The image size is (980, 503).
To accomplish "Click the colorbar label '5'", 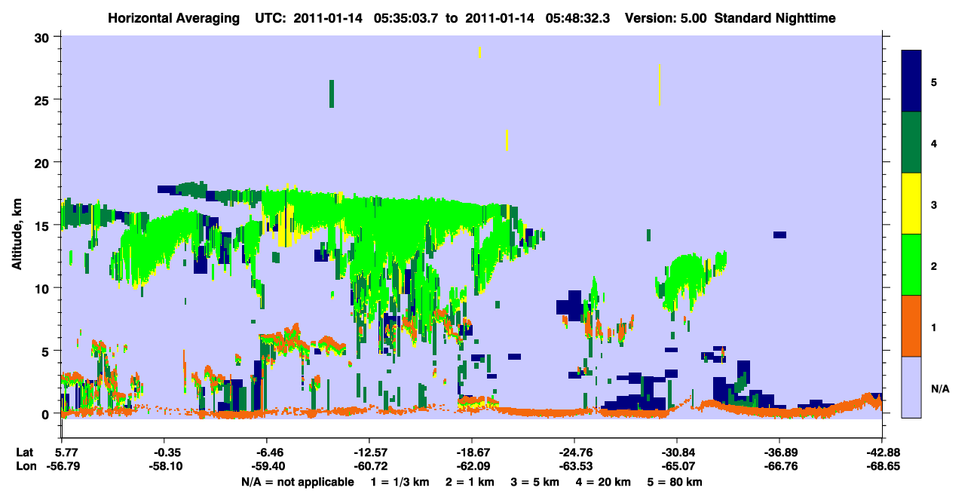I will click(x=934, y=81).
